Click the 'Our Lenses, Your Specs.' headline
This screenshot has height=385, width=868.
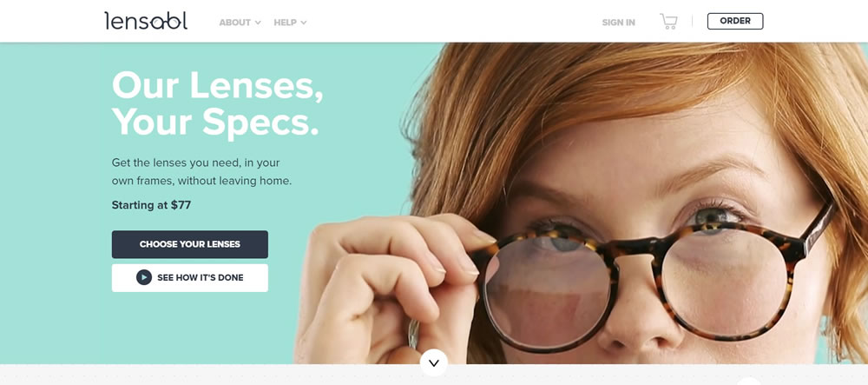(217, 103)
